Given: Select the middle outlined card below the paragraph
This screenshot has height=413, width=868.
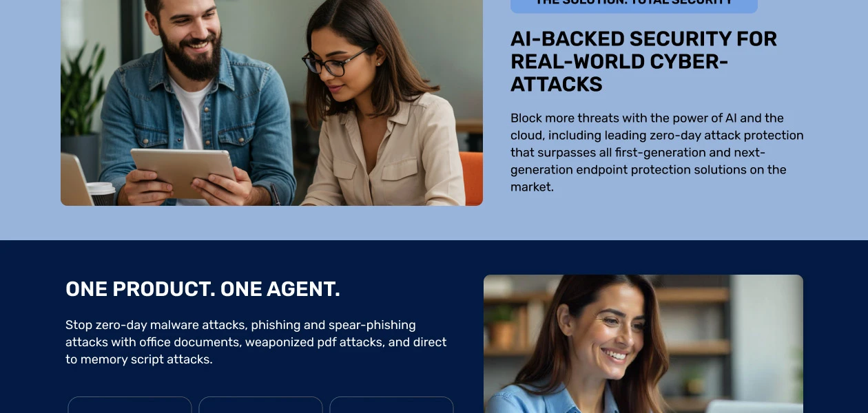Looking at the screenshot, I should pos(260,405).
